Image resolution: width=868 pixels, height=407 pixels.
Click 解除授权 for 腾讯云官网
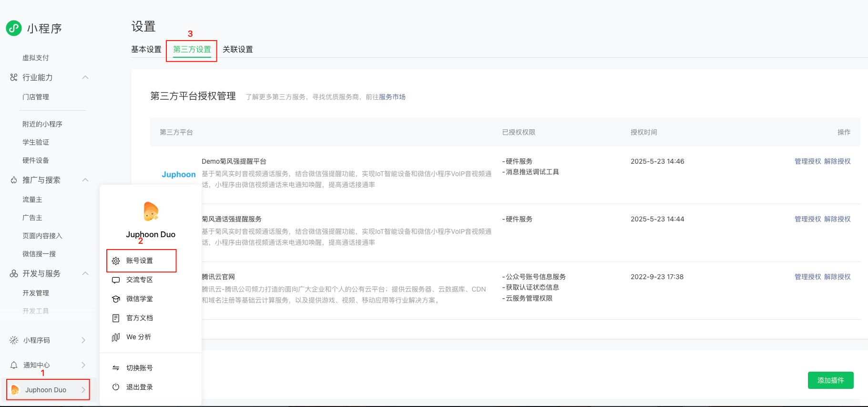837,277
